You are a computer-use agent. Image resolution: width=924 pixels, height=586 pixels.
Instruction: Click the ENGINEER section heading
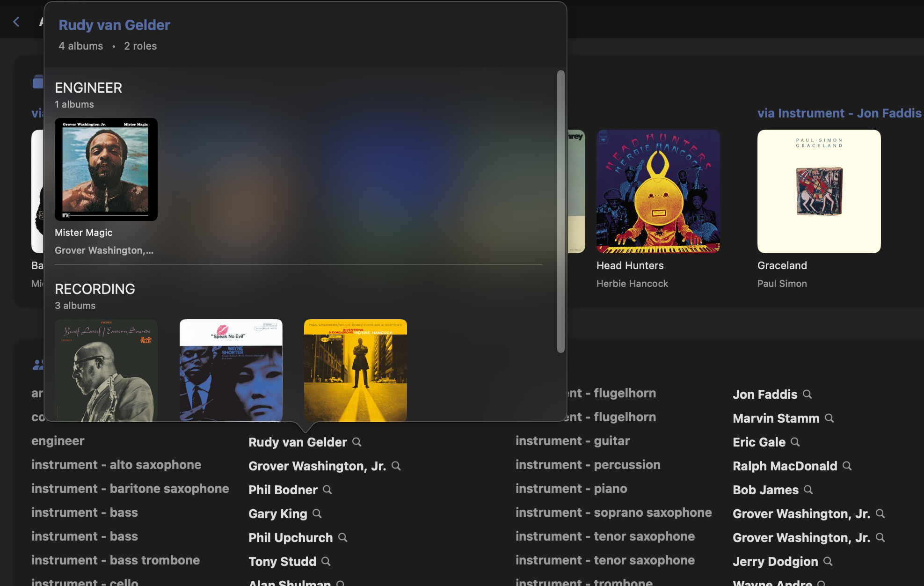(x=88, y=88)
